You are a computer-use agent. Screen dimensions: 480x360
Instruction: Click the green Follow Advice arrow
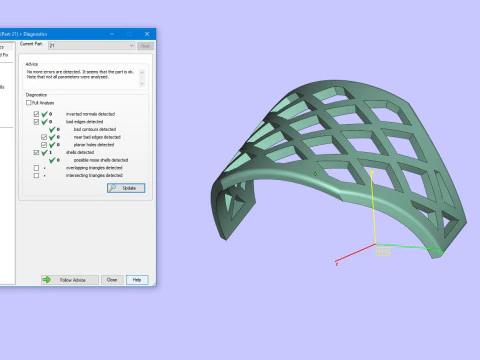(47, 280)
